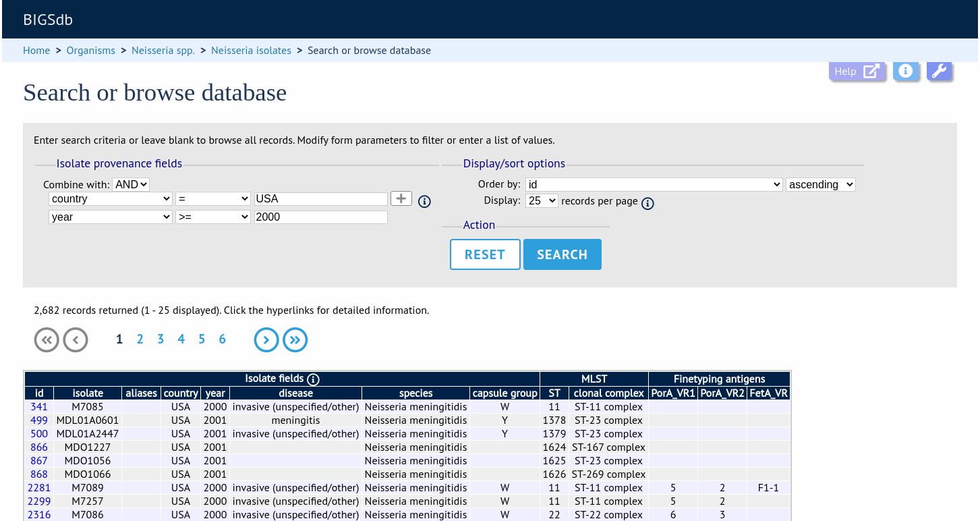This screenshot has width=980, height=521.
Task: Open isolate record id 2281
Action: point(39,488)
